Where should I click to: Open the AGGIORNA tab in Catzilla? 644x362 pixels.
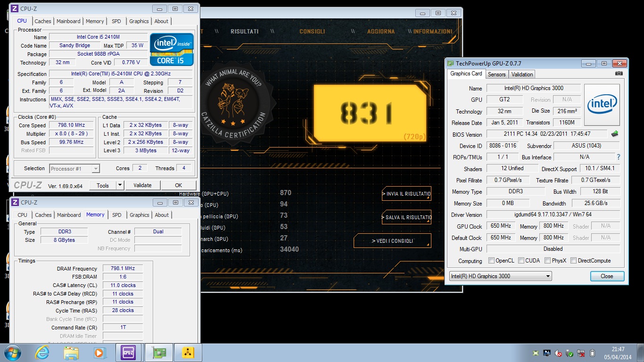[x=381, y=32]
